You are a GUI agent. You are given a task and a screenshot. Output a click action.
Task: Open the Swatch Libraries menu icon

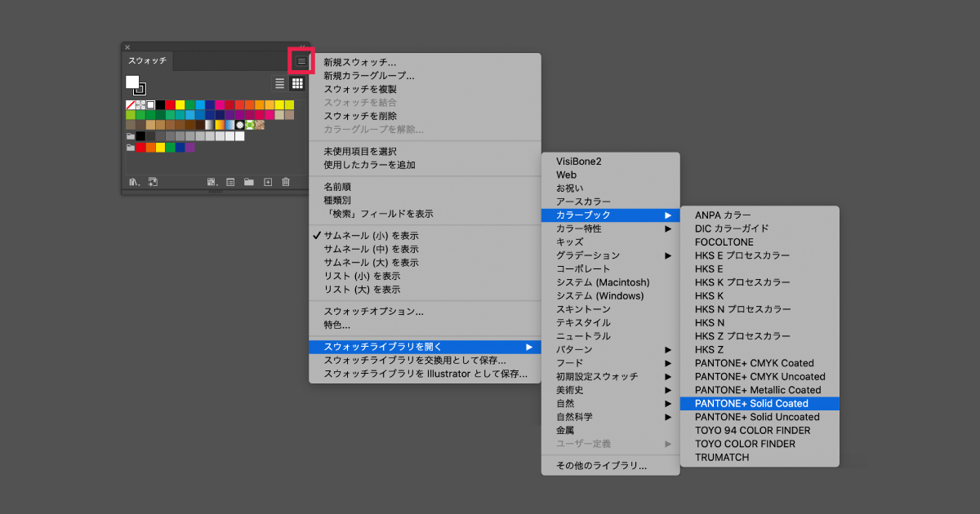pyautogui.click(x=135, y=182)
